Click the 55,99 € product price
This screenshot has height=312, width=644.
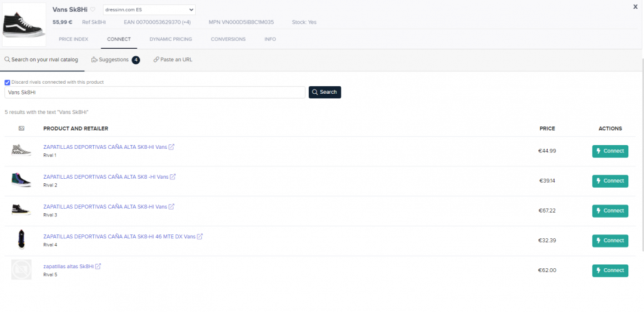[63, 22]
